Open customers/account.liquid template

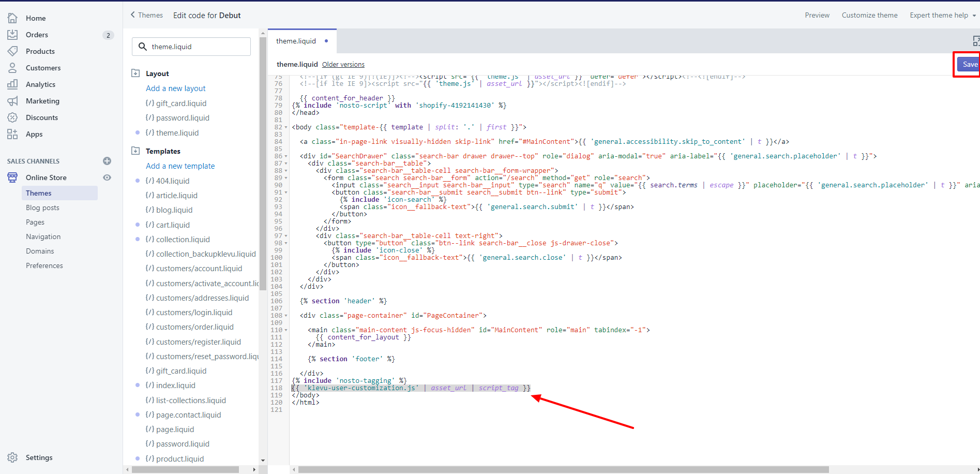pyautogui.click(x=199, y=269)
